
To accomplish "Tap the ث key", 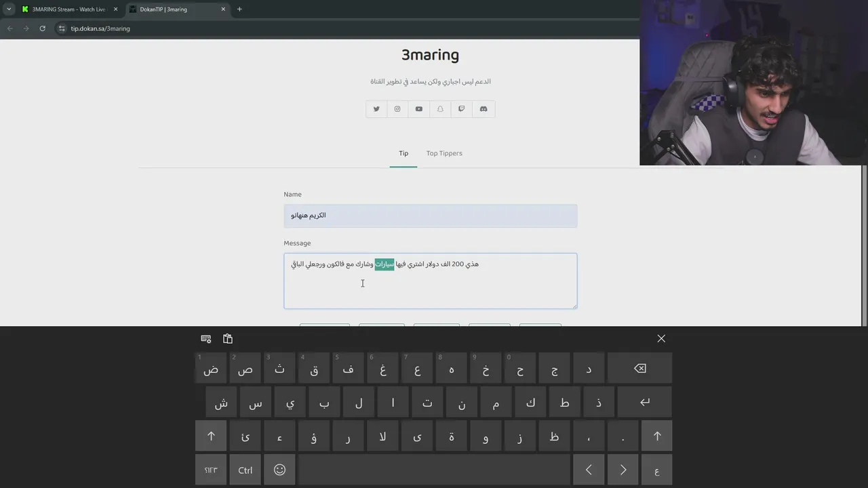I will tap(279, 368).
